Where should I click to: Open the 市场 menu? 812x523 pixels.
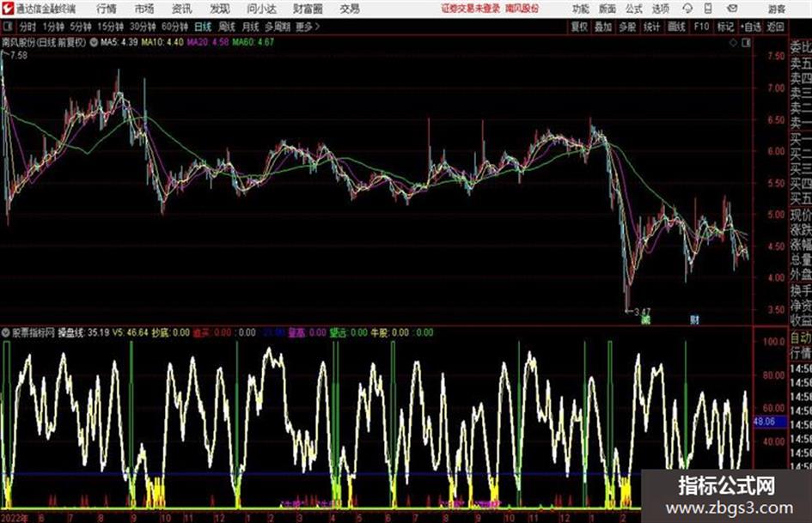[x=144, y=9]
